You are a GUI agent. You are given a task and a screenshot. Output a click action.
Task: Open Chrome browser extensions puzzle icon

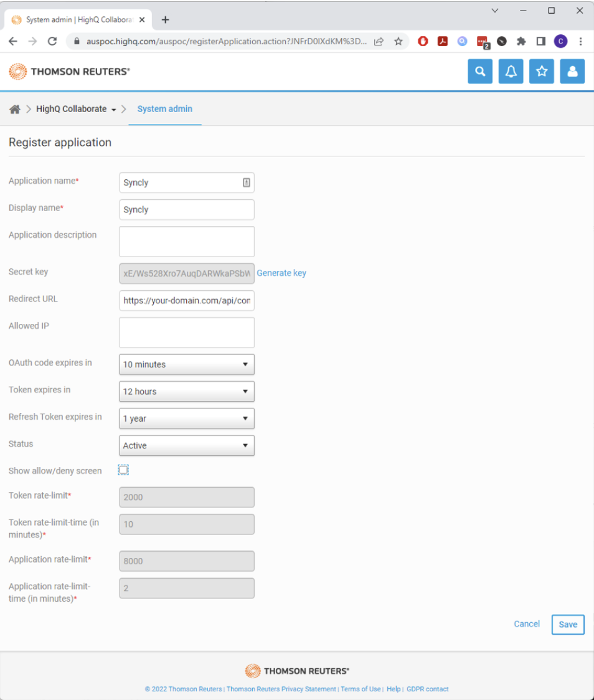coord(521,41)
